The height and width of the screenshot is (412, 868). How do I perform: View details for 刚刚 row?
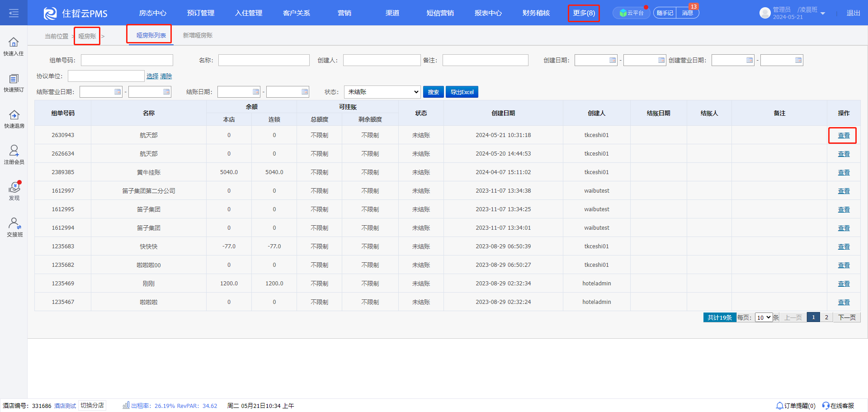[844, 284]
